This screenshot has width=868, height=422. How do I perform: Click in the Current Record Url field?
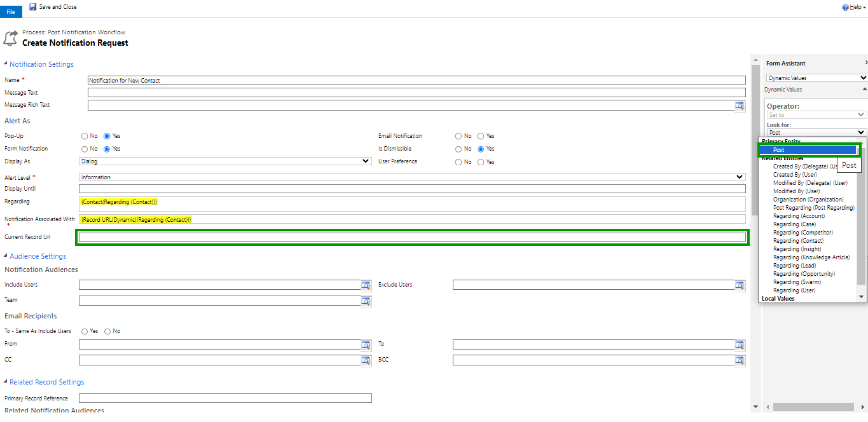click(412, 237)
